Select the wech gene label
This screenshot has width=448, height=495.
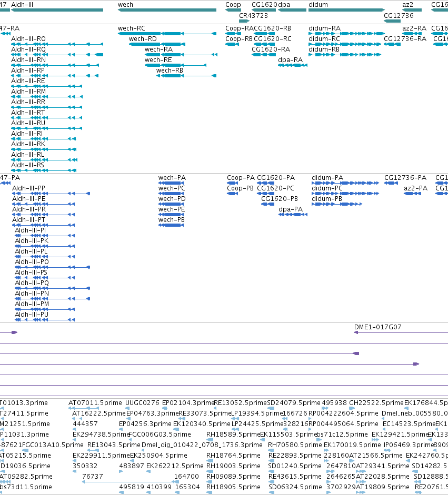point(125,5)
